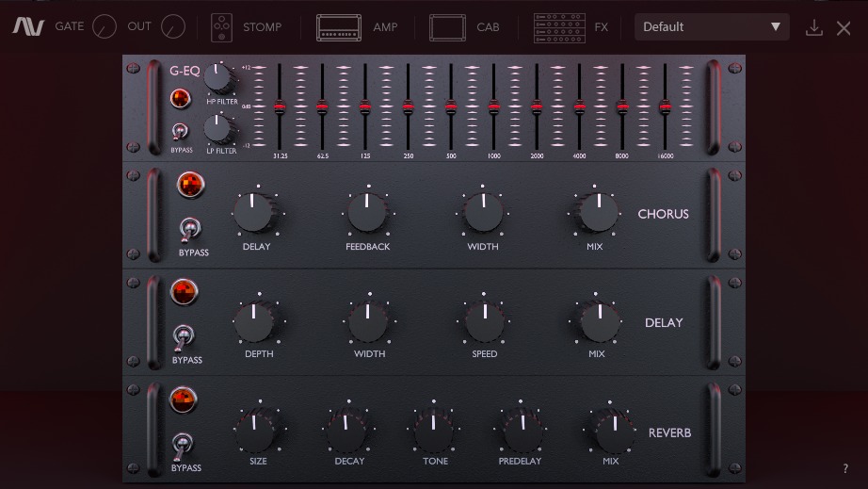Click the Delay MIX knob
The image size is (868, 489).
600,320
